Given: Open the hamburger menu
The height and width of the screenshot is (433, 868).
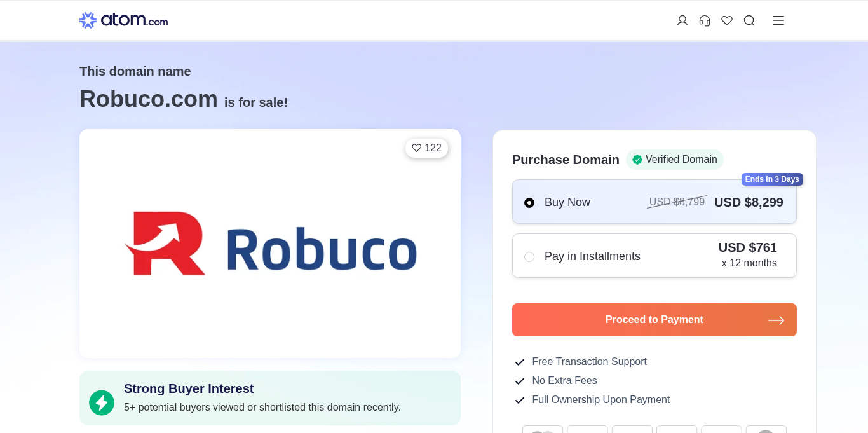Looking at the screenshot, I should (x=778, y=20).
